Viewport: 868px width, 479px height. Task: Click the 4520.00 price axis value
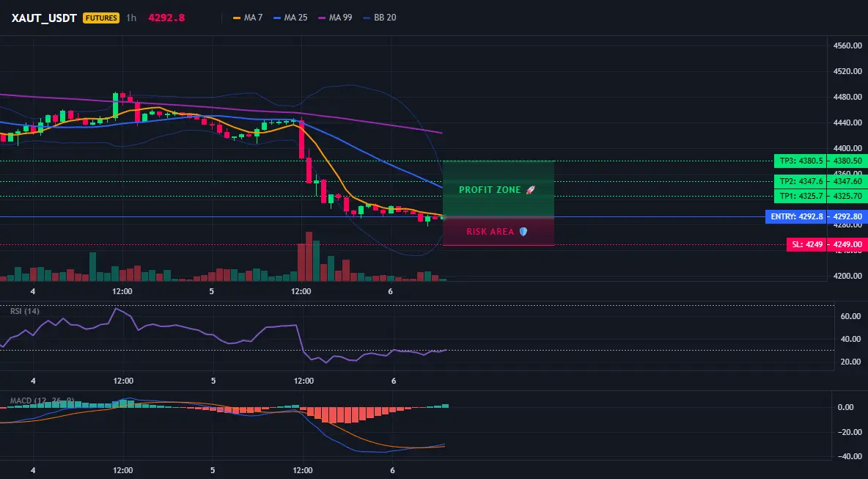[847, 71]
